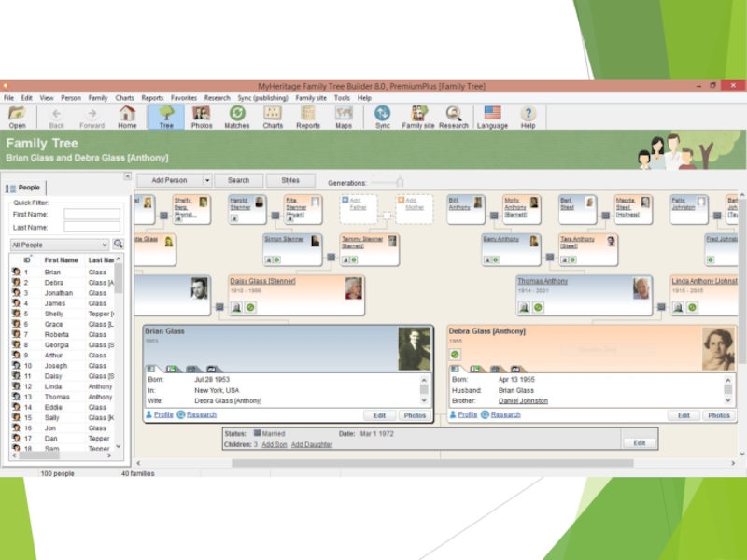
Task: Open the Add Person dropdown arrow
Action: [207, 180]
